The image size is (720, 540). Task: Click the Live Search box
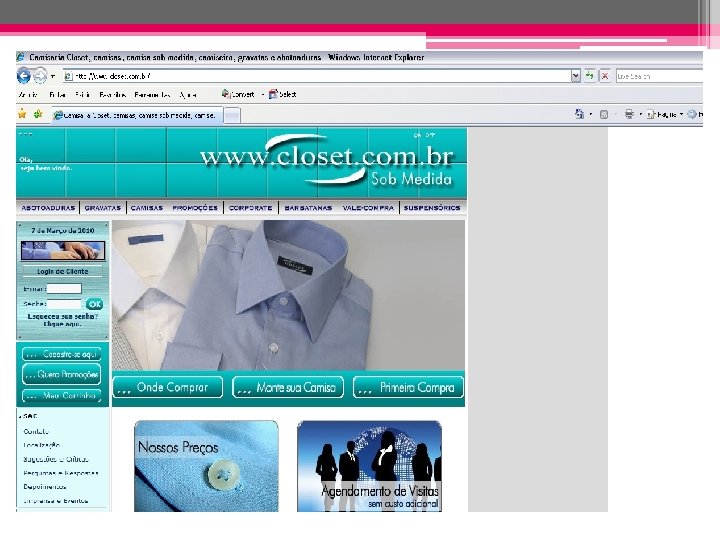click(x=659, y=76)
